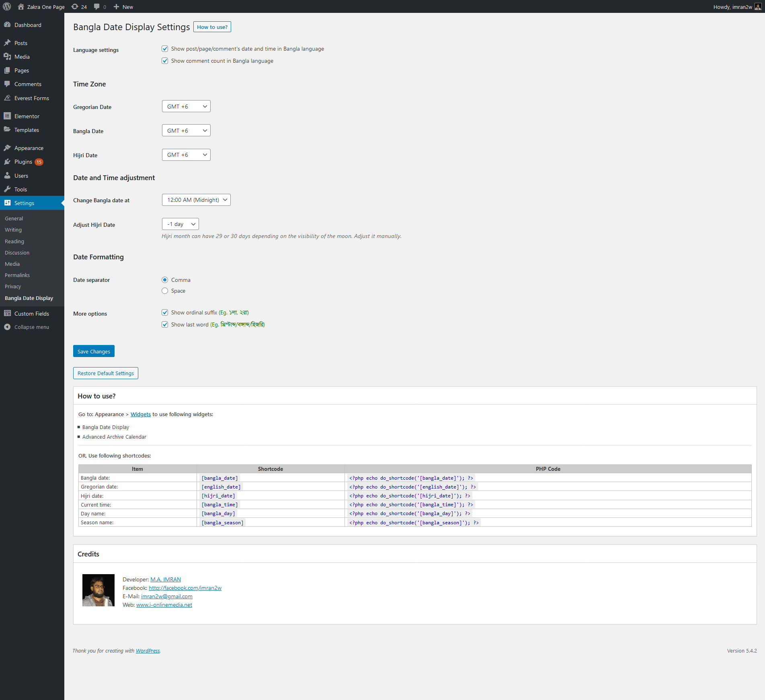Screen dimensions: 765x700
Task: Click the [bangla_time] shortcode
Action: click(x=219, y=504)
